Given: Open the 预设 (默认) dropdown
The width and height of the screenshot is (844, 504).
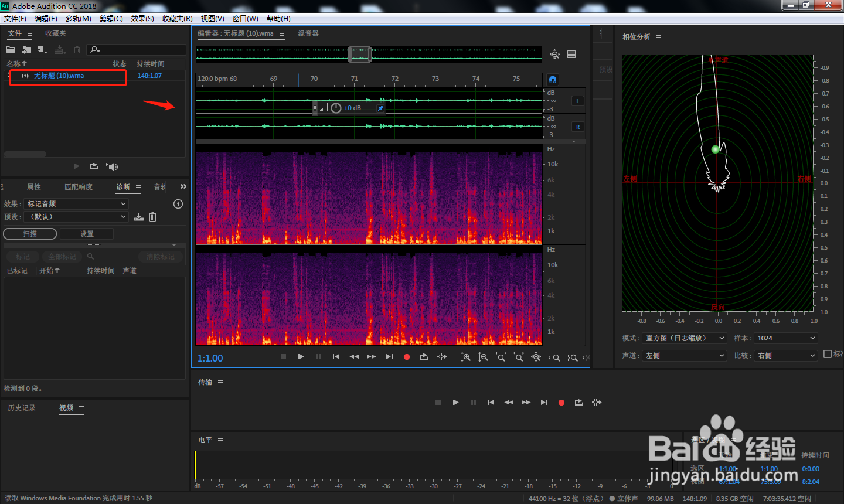Looking at the screenshot, I should tap(76, 217).
